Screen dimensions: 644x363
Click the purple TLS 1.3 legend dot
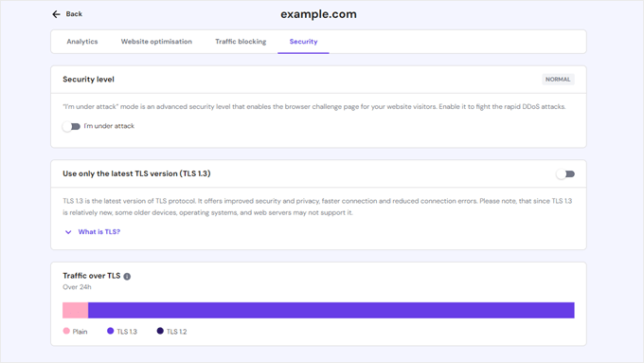(110, 331)
